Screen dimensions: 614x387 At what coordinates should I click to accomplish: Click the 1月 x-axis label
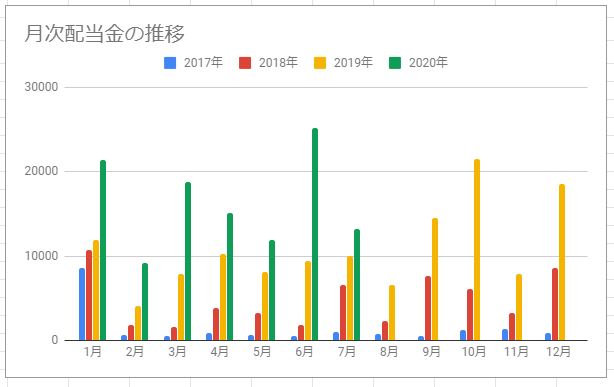click(93, 352)
